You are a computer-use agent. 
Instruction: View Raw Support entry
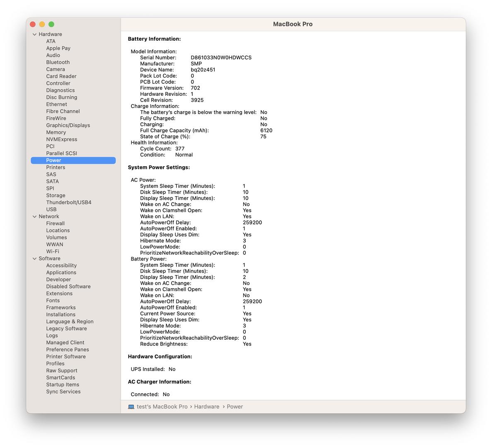(x=62, y=371)
